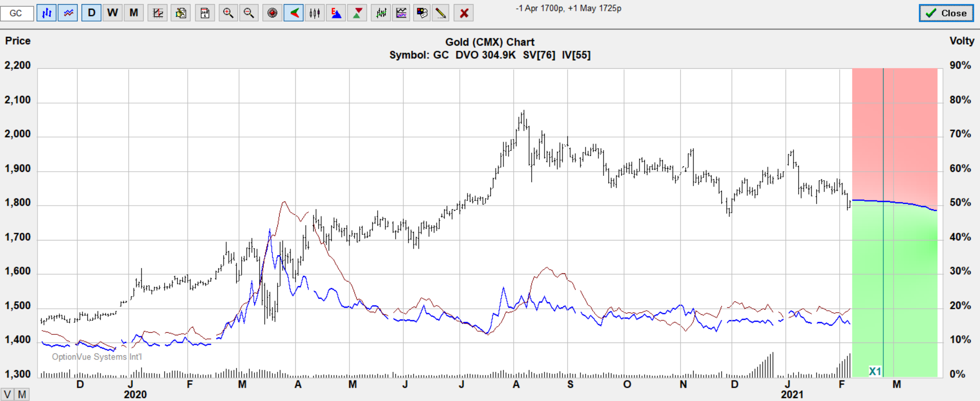Click the 'DVO 304.9K' text
The width and height of the screenshot is (980, 401).
(x=486, y=55)
